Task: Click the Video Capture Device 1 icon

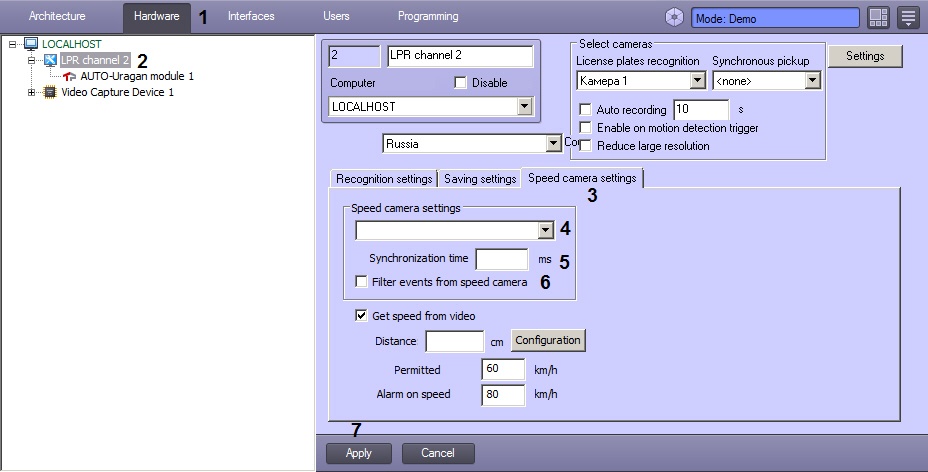Action: pos(50,92)
